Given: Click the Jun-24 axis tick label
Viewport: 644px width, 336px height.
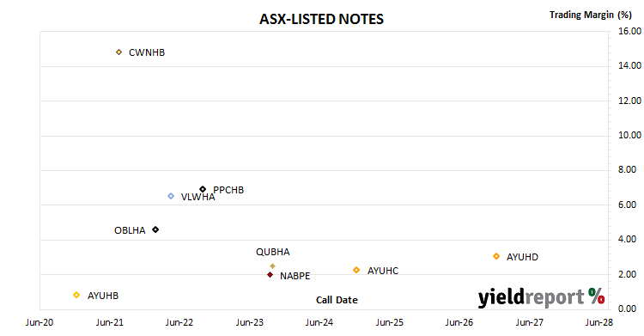Looking at the screenshot, I should click(319, 322).
